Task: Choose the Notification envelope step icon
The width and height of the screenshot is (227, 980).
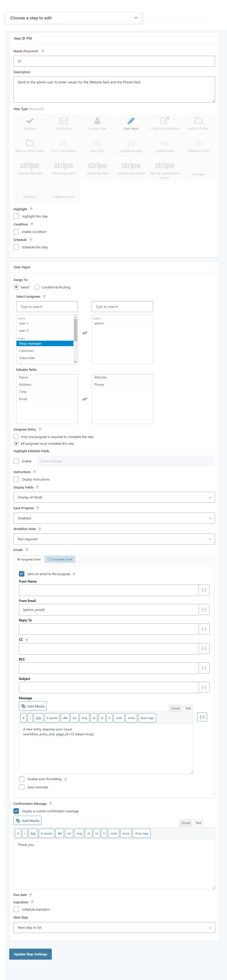Action: (x=63, y=121)
